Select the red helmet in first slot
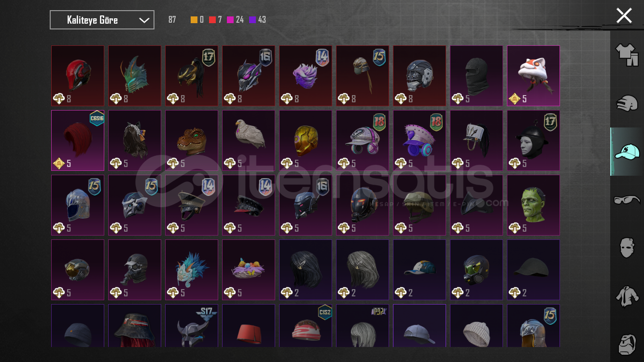Viewport: 644px width, 362px height. click(78, 76)
